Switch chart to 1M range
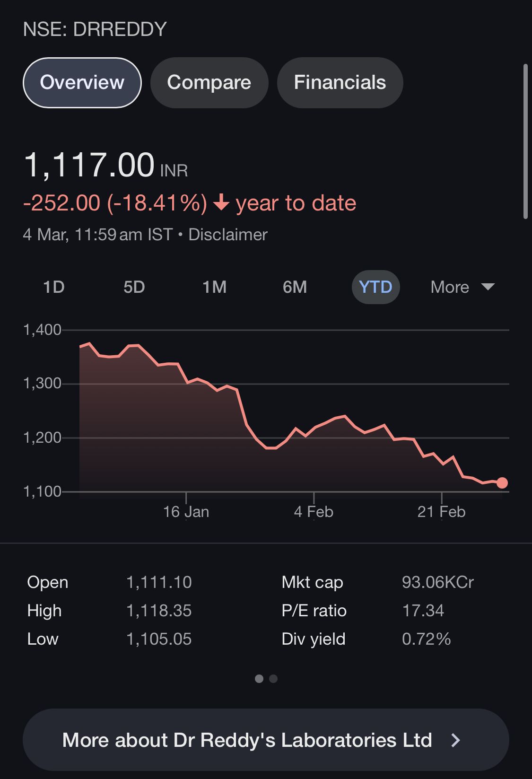This screenshot has height=779, width=532. (214, 287)
